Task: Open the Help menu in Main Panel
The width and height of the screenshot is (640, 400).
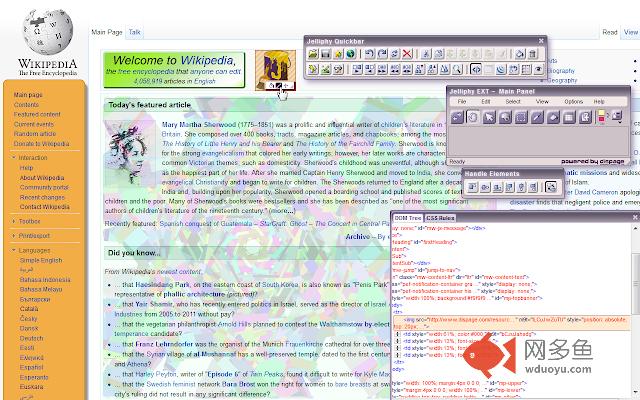Action: click(599, 102)
